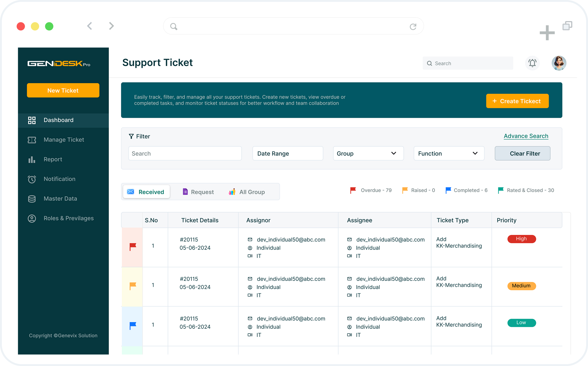This screenshot has width=588, height=366.
Task: Open the Date Range picker field
Action: tap(287, 153)
